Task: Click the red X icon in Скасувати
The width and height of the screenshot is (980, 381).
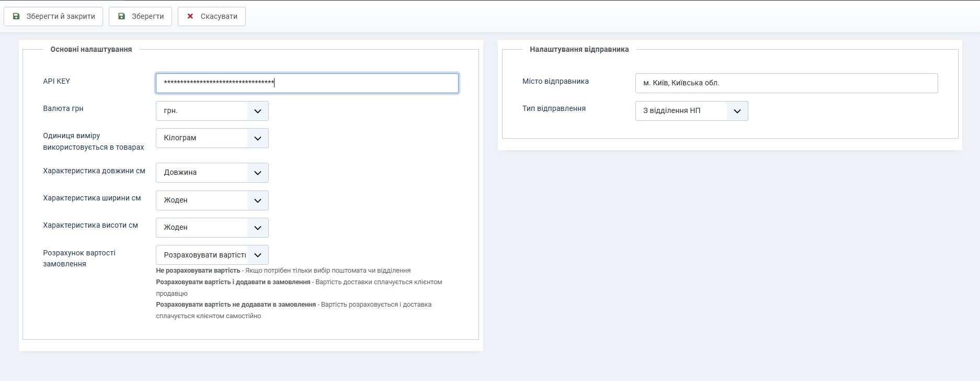Action: pos(190,16)
